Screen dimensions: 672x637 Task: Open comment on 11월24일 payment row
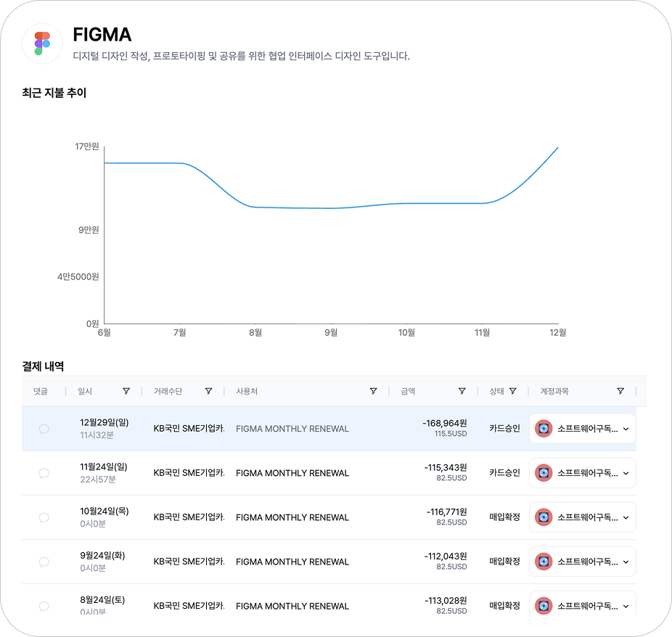click(44, 473)
